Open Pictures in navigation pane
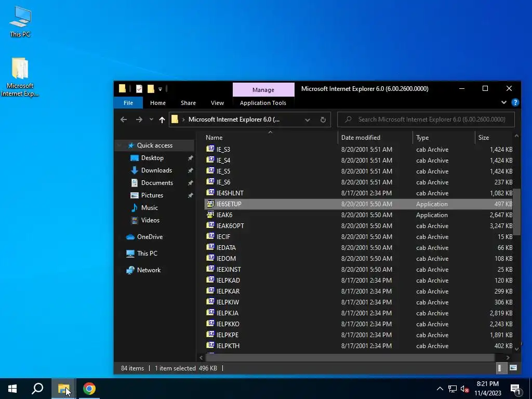Image resolution: width=532 pixels, height=399 pixels. pos(152,195)
